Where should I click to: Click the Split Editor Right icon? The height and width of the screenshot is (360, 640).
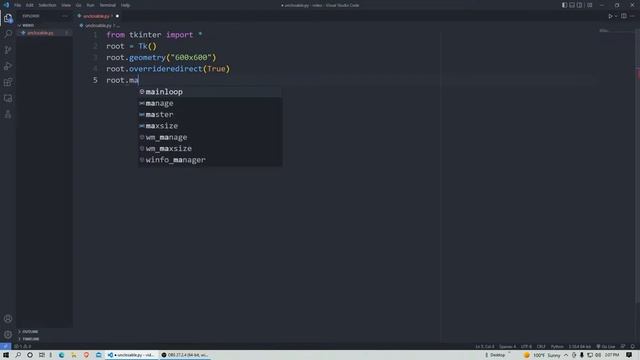(x=624, y=16)
